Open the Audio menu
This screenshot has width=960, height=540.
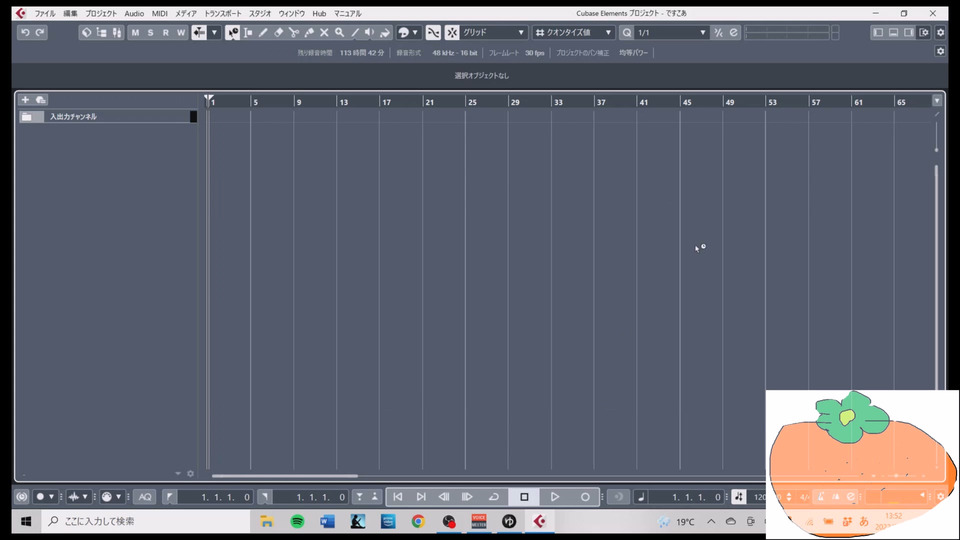pos(134,13)
